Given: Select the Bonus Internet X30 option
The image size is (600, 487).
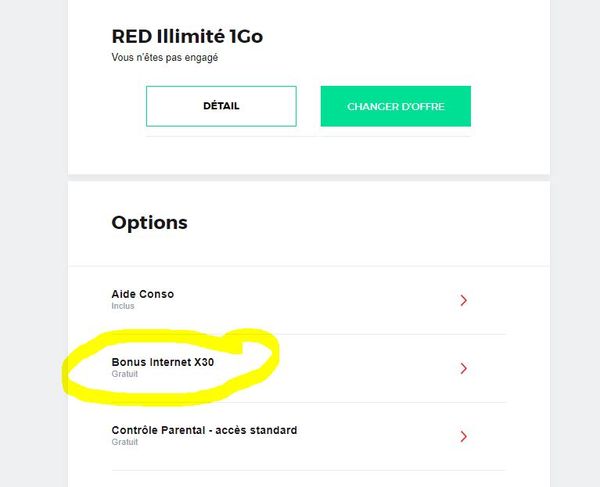Looking at the screenshot, I should [x=162, y=362].
